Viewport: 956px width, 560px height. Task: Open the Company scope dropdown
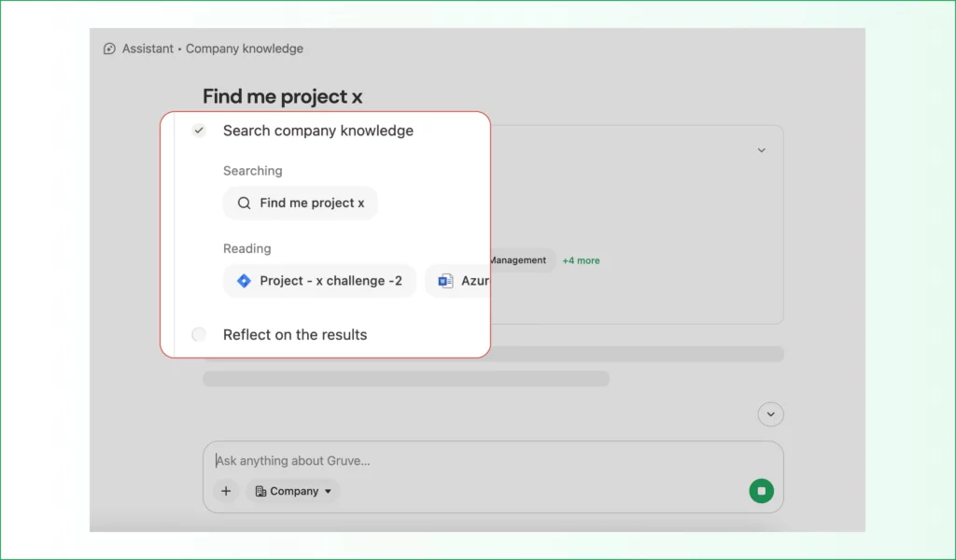click(293, 491)
